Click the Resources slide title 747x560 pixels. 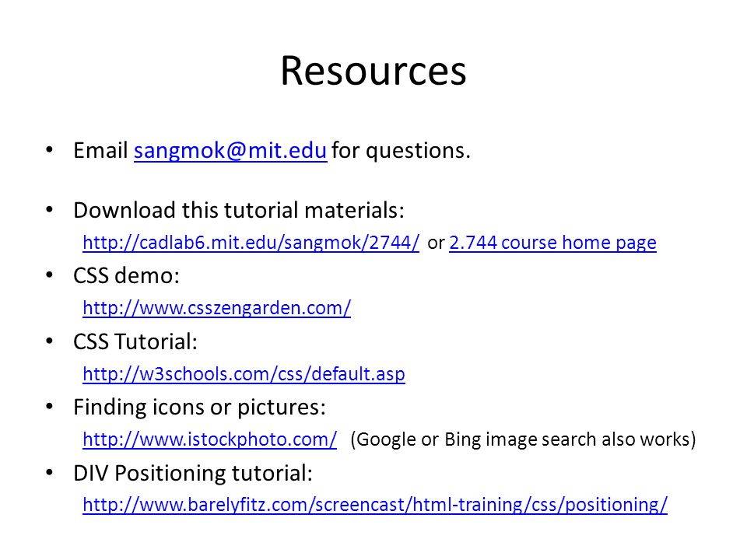373,71
